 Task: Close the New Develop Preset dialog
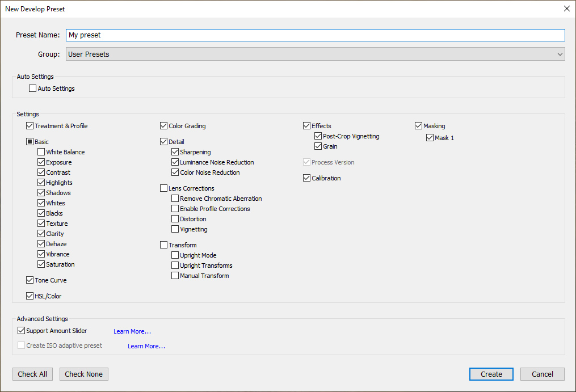tap(566, 9)
